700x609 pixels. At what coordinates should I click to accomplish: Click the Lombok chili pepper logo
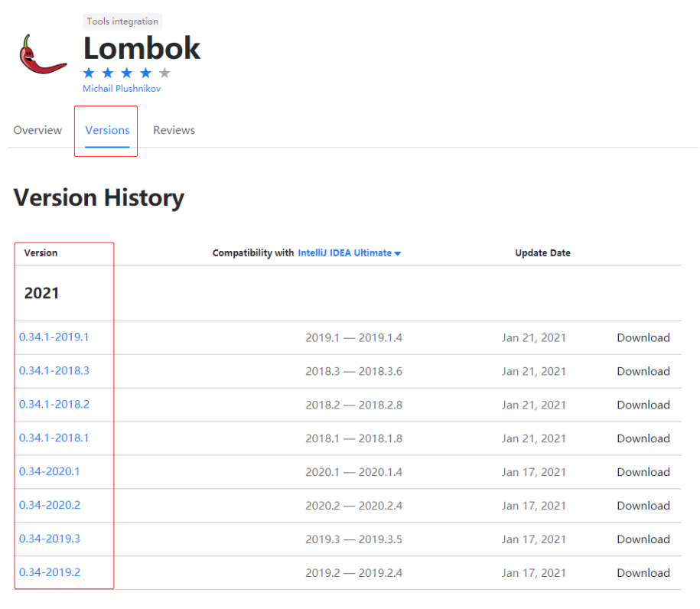pyautogui.click(x=43, y=54)
